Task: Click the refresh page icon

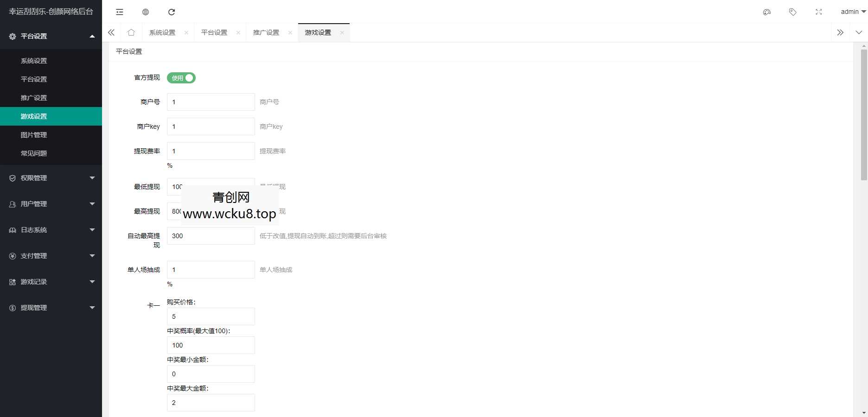Action: pos(172,12)
